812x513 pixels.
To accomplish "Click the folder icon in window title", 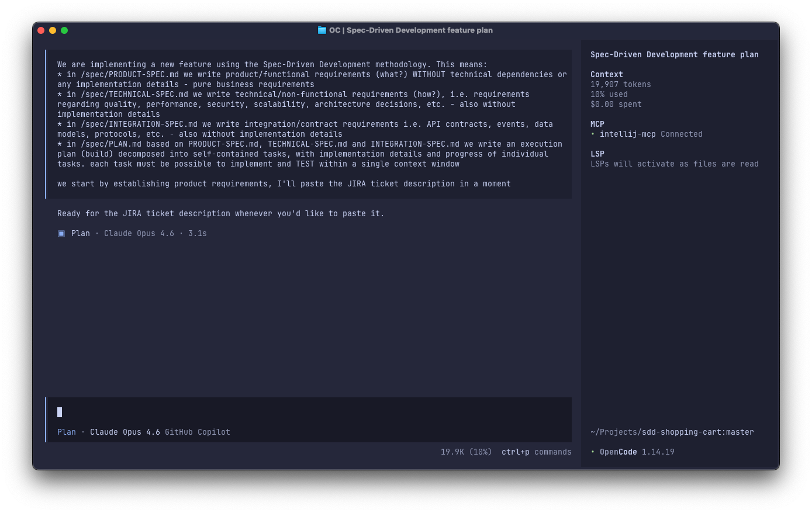I will (x=322, y=30).
